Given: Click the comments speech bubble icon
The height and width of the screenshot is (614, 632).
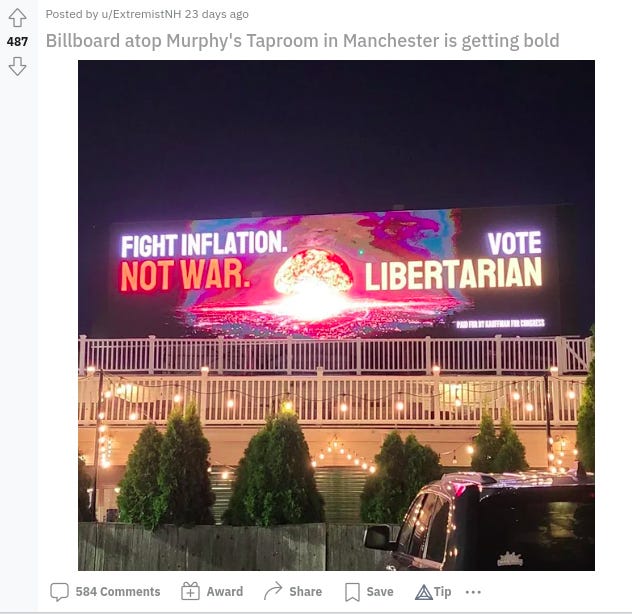Looking at the screenshot, I should pos(59,592).
